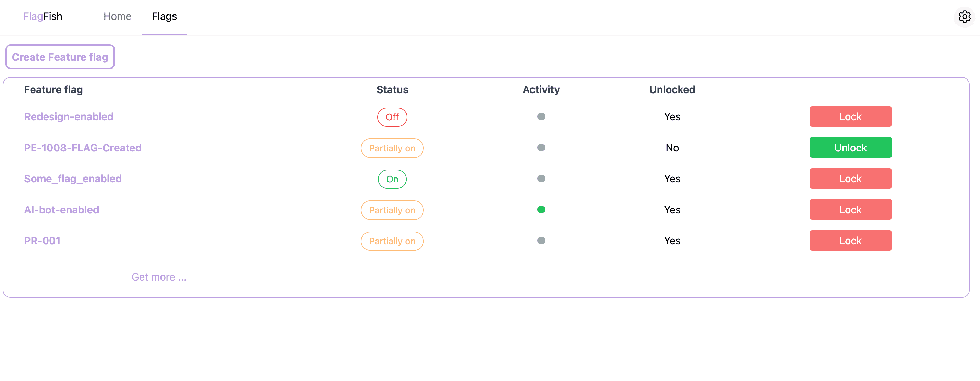Click Create Feature flag
Viewport: 980px width, 381px height.
[x=60, y=57]
